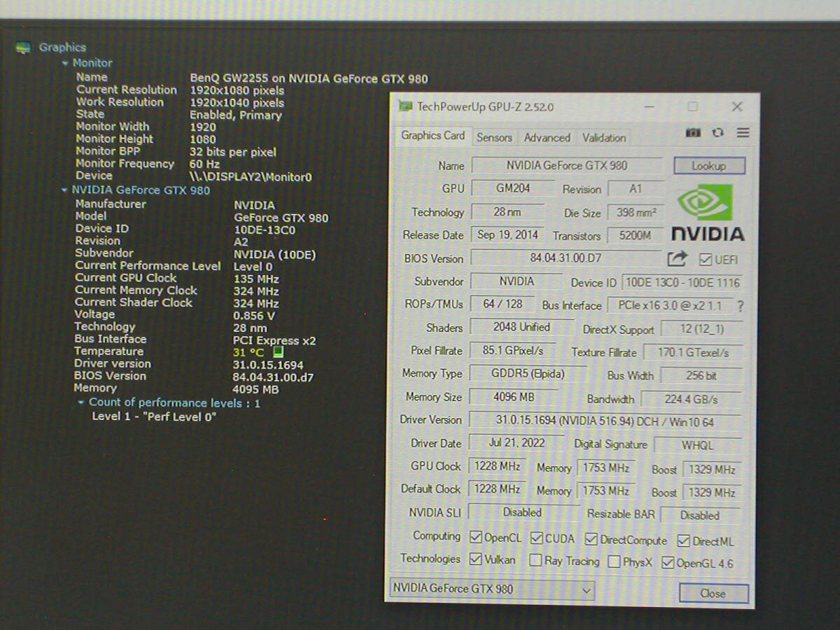The height and width of the screenshot is (630, 840).
Task: Click the "135 MHz" GPU clock value
Action: (255, 279)
